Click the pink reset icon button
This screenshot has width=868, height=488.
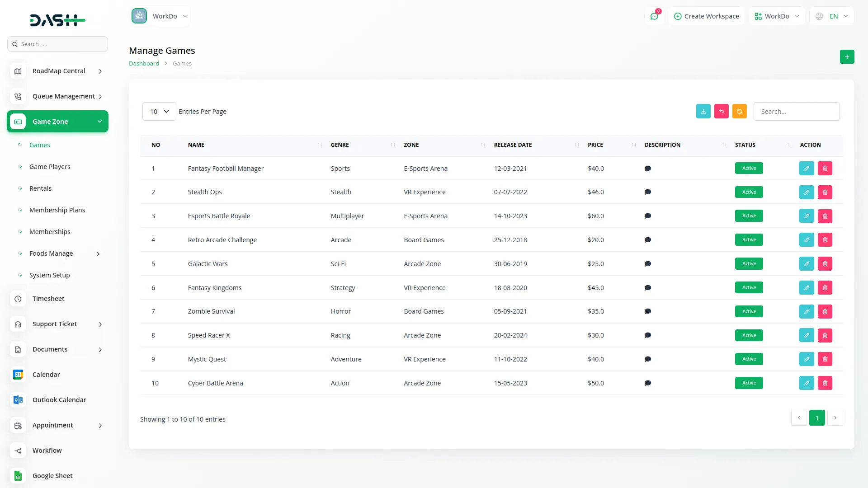[x=721, y=111]
